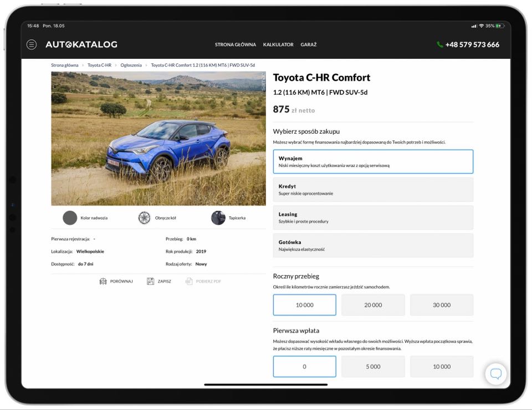The image size is (532, 410).
Task: Open the Kalkulator nav item
Action: click(278, 44)
